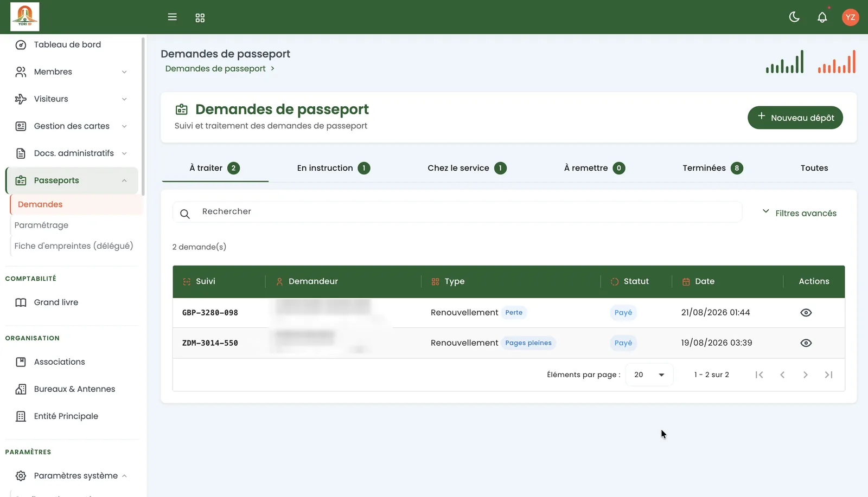
Task: Click the search magnifier icon
Action: [185, 214]
